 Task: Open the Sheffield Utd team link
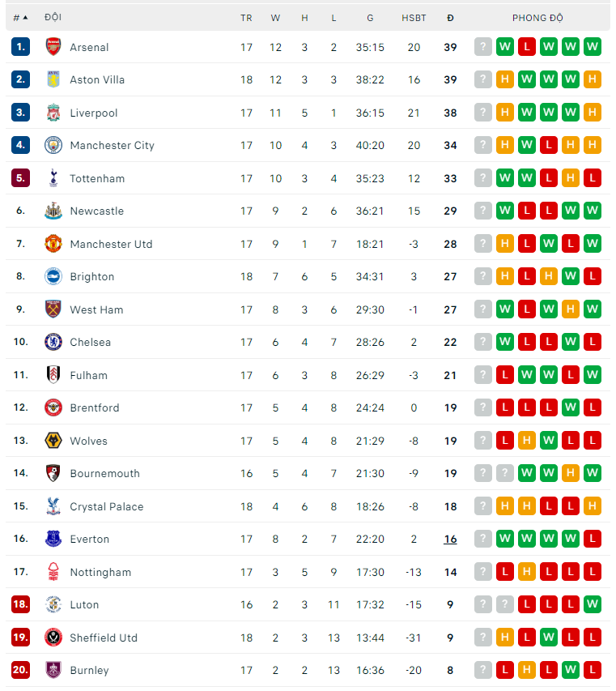[104, 638]
